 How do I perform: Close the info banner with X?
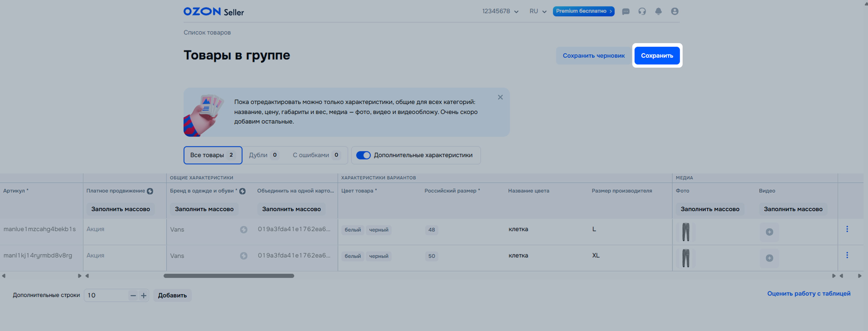pos(500,98)
